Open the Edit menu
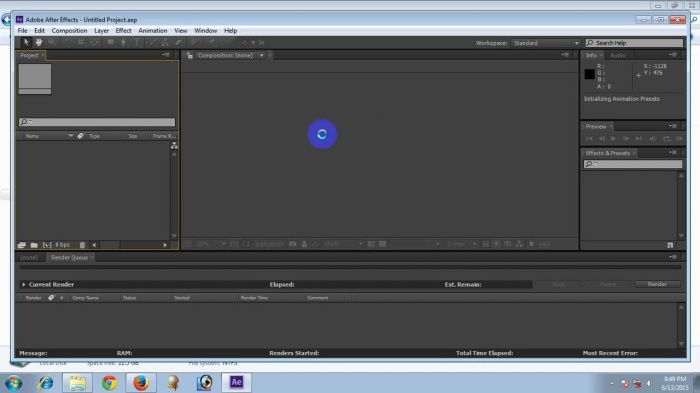The width and height of the screenshot is (700, 393). click(39, 31)
